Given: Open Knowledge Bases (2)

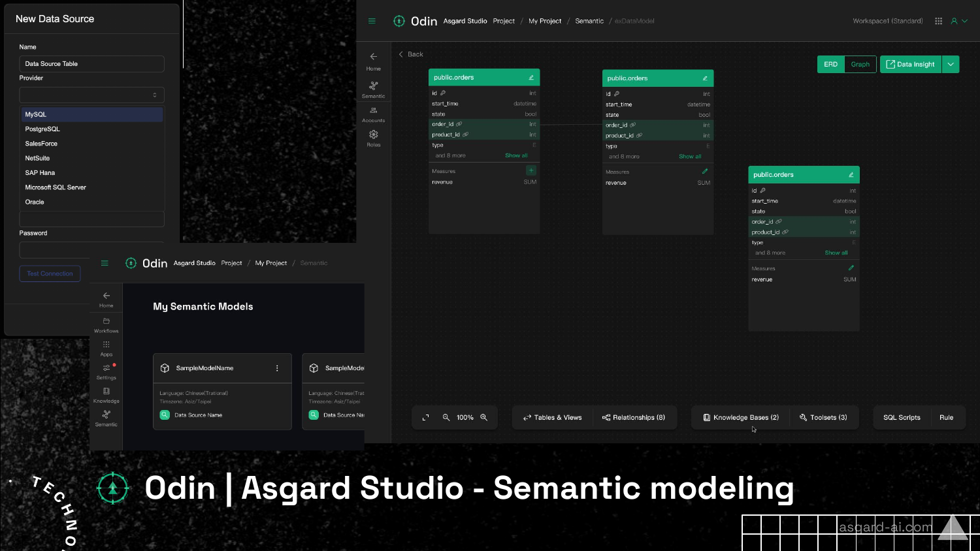Looking at the screenshot, I should point(741,418).
